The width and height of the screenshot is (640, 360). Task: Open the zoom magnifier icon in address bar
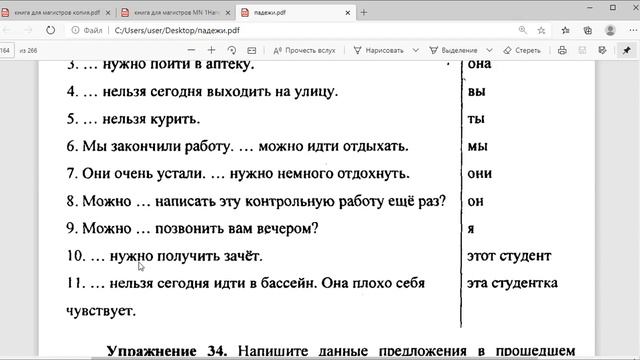[522, 30]
